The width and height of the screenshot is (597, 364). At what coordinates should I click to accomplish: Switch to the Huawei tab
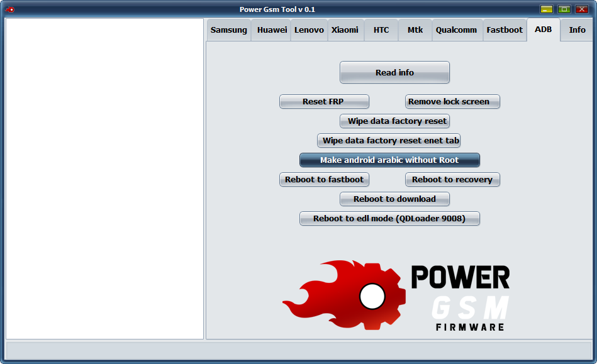[x=271, y=30]
